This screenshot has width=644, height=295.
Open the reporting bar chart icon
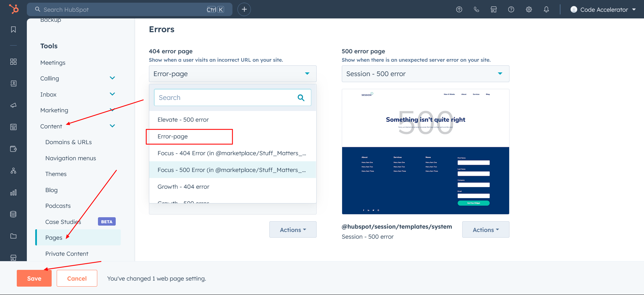pos(13,192)
